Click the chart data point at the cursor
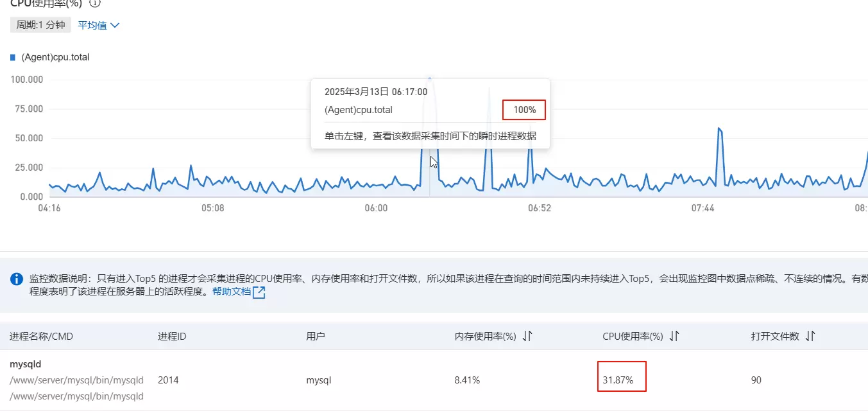This screenshot has width=868, height=413. 430,79
